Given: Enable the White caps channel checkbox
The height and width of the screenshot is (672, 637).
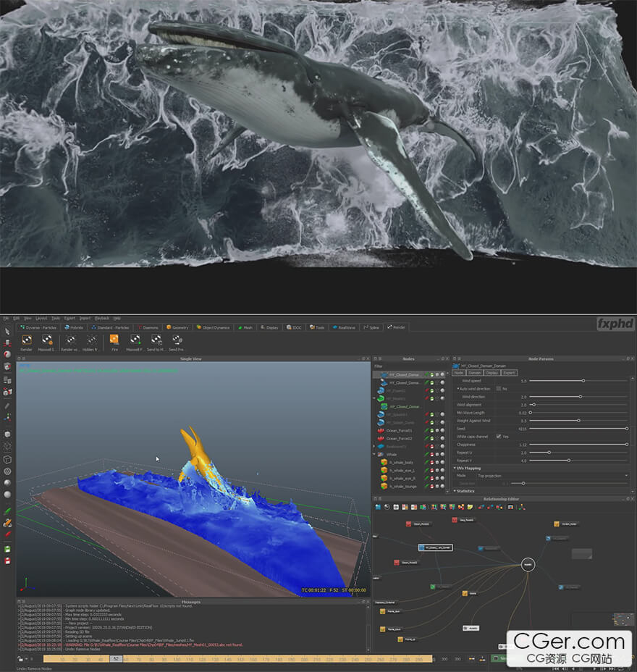Looking at the screenshot, I should [x=499, y=437].
